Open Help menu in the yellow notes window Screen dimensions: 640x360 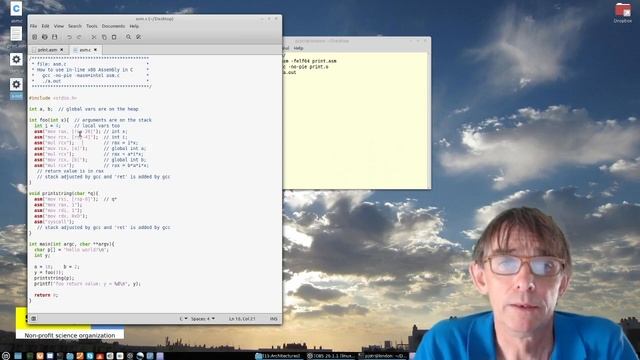coord(298,48)
